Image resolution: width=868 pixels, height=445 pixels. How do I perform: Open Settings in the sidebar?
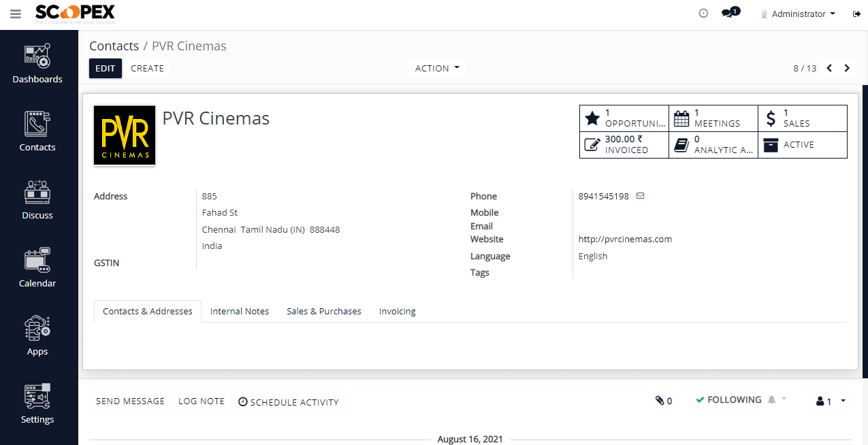click(x=37, y=405)
